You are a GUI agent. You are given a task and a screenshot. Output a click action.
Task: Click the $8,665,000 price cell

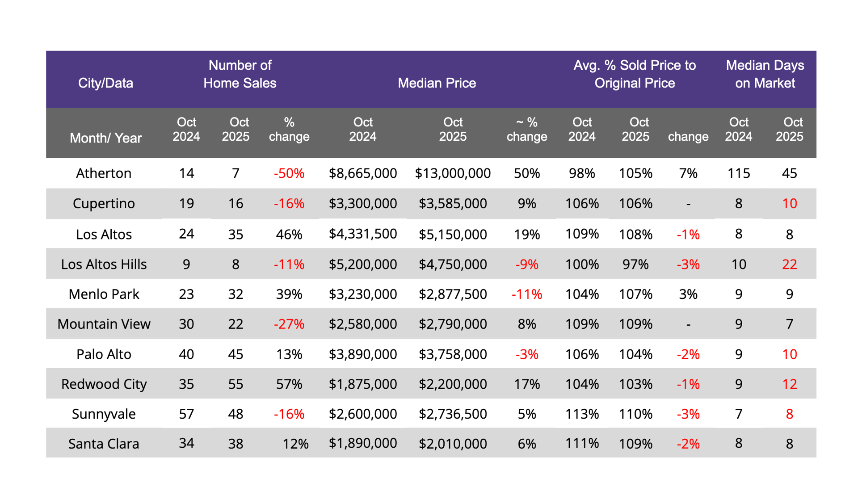362,173
